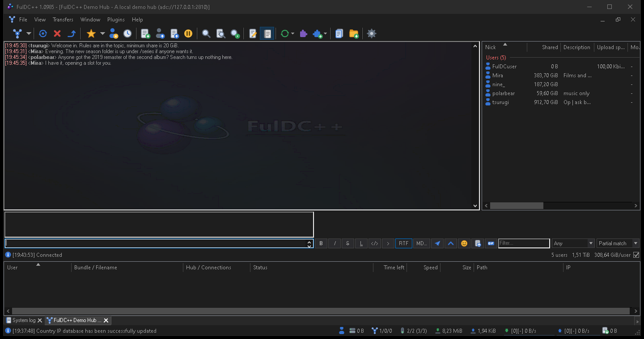Click the GIF button in chat toolbar
Image resolution: width=644 pixels, height=339 pixels.
point(491,243)
